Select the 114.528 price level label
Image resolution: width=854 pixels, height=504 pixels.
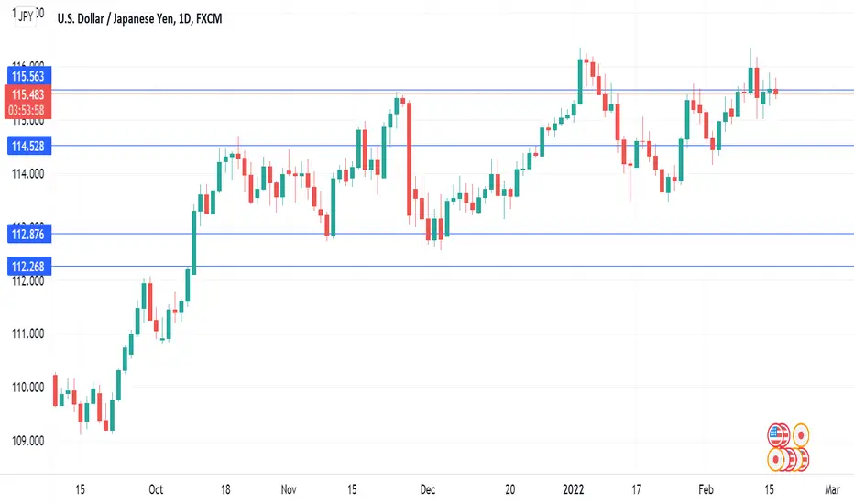[x=29, y=146]
